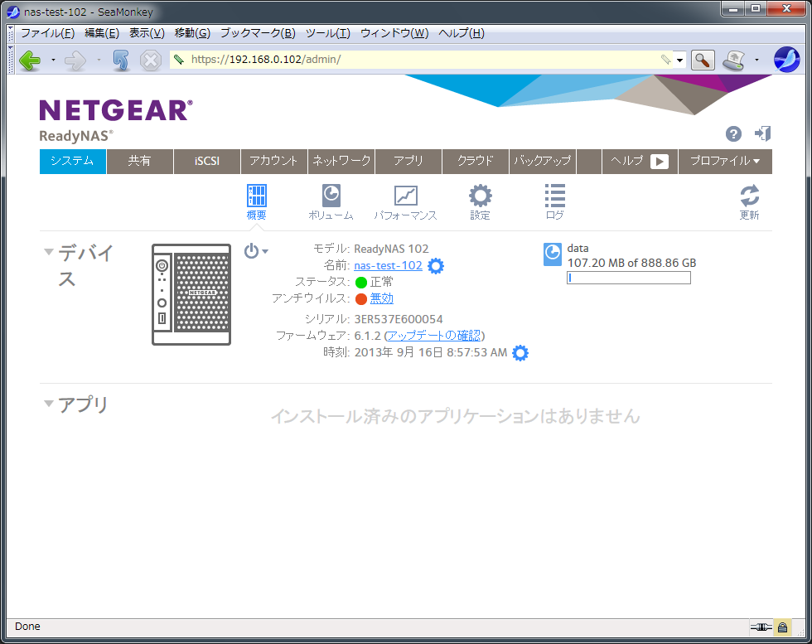Open the 設定 settings gear icon
Viewport: 812px width, 644px height.
480,202
